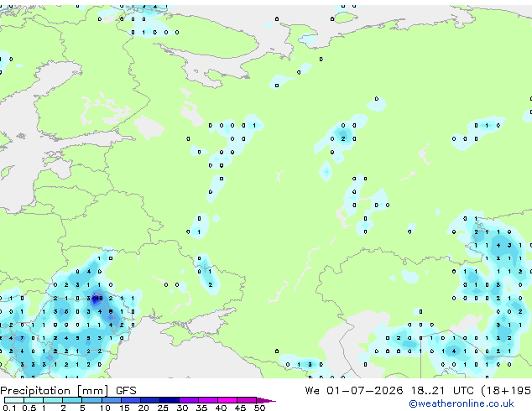
Task: Click the '18' peak precipitation value on map
Action: point(99,299)
